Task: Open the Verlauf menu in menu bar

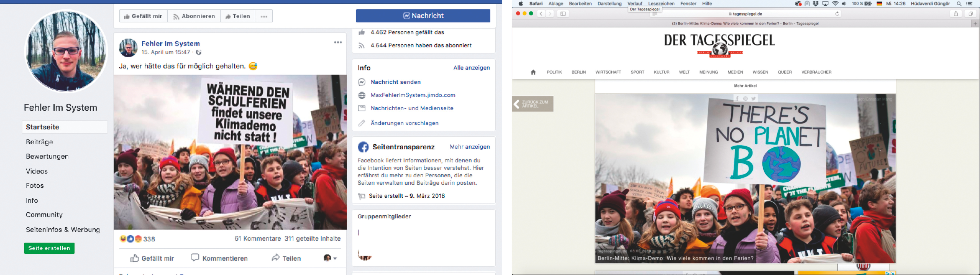Action: pos(635,4)
